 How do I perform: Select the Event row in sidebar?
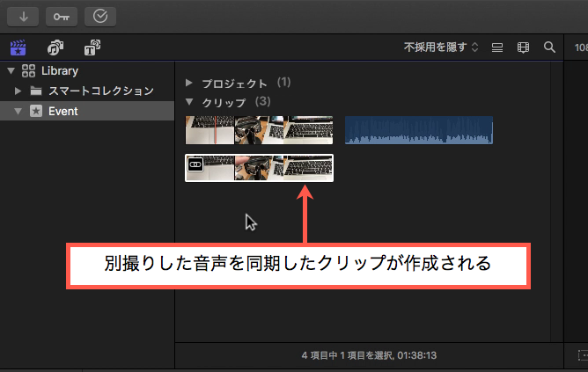[x=87, y=111]
